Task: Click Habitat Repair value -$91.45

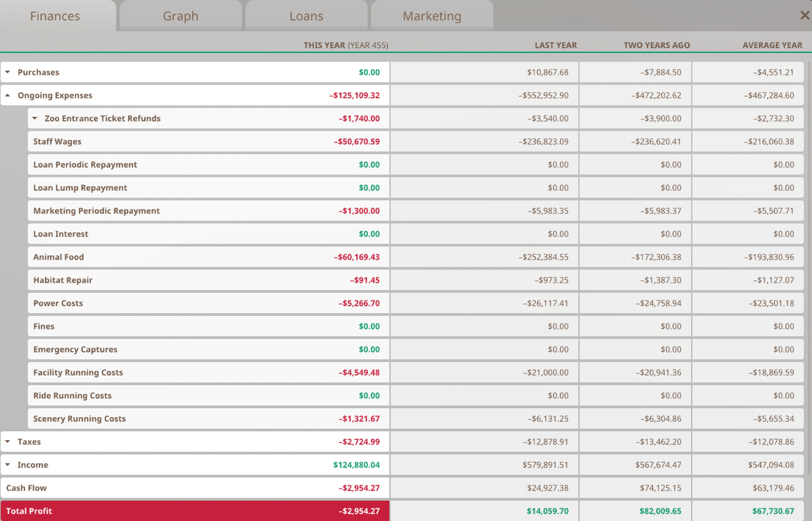Action: click(x=365, y=280)
